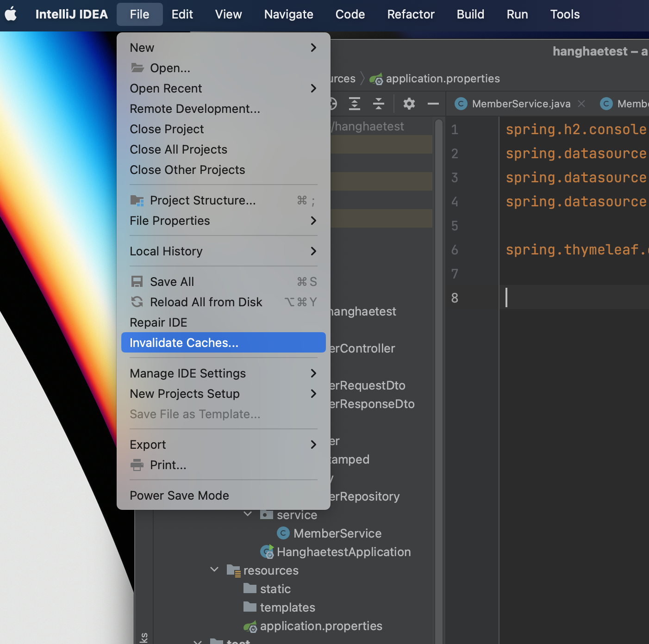Select the templates folder
Screen dimensions: 649x644
[x=287, y=607]
